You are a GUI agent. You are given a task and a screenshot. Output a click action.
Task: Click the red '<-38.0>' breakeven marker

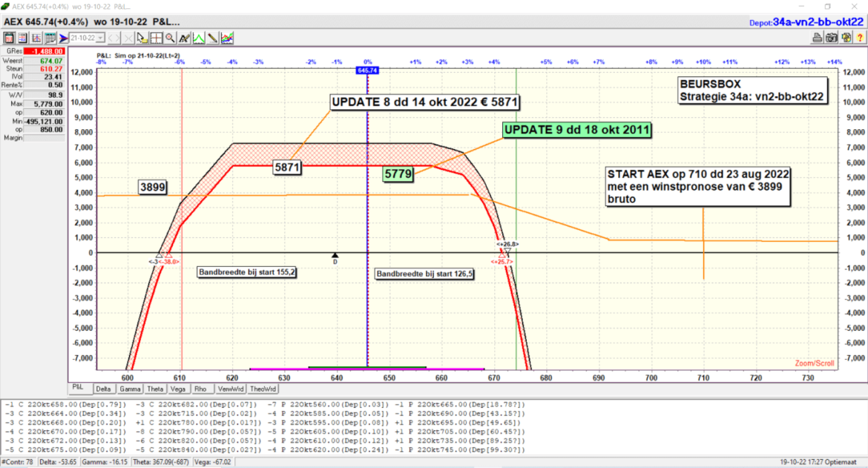tap(168, 262)
